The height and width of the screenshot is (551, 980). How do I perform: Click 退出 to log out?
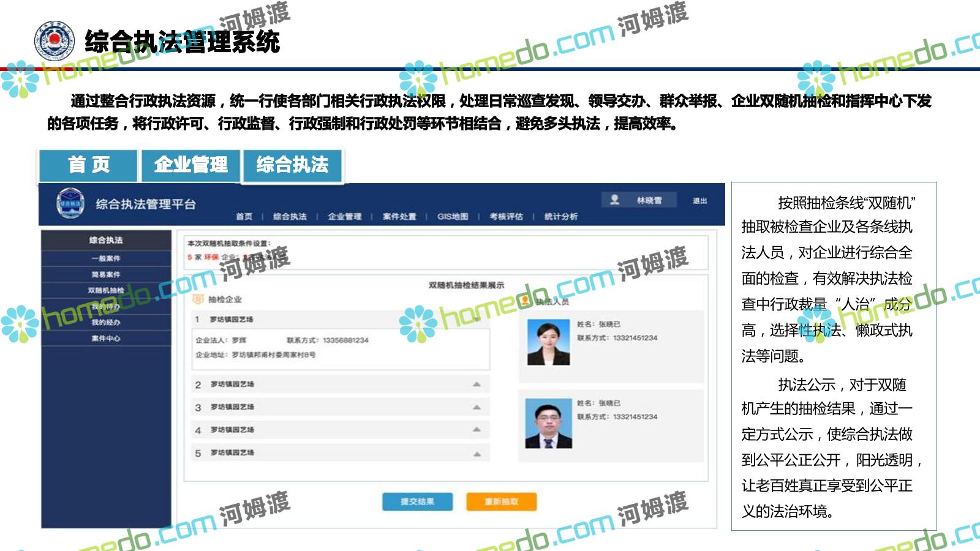point(699,201)
